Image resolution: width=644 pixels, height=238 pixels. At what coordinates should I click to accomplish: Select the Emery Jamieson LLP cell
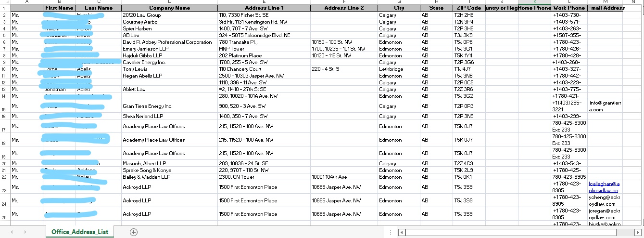[169, 49]
